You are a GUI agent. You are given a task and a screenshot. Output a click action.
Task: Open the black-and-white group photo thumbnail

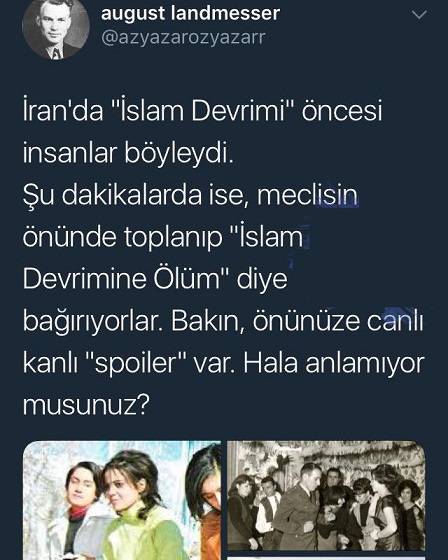coord(326,496)
